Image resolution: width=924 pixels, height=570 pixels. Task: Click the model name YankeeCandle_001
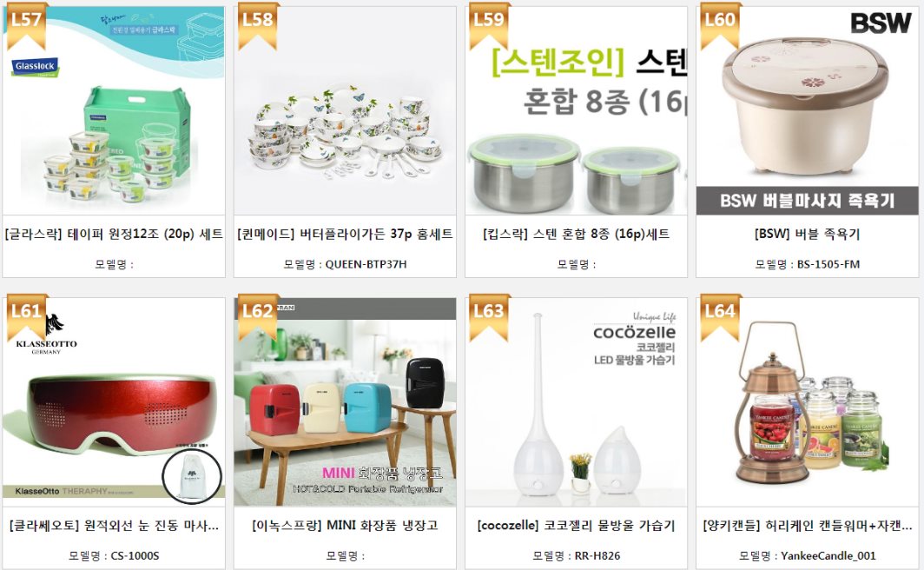[x=828, y=555]
